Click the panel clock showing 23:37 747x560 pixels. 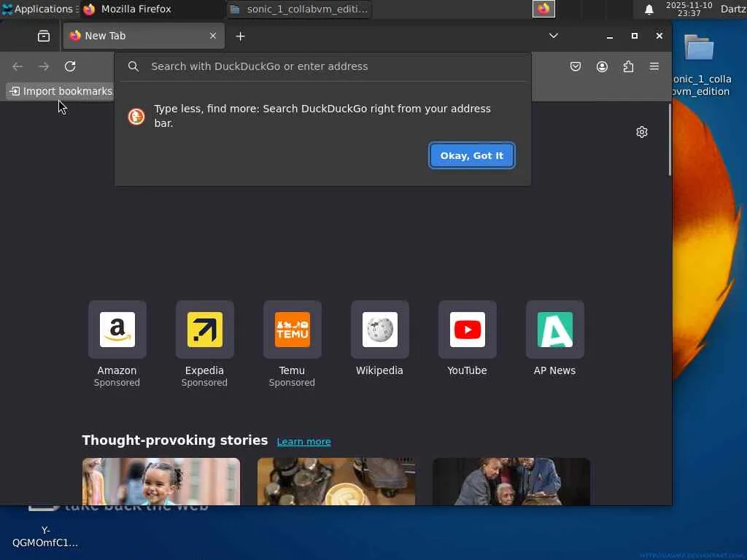tap(689, 9)
